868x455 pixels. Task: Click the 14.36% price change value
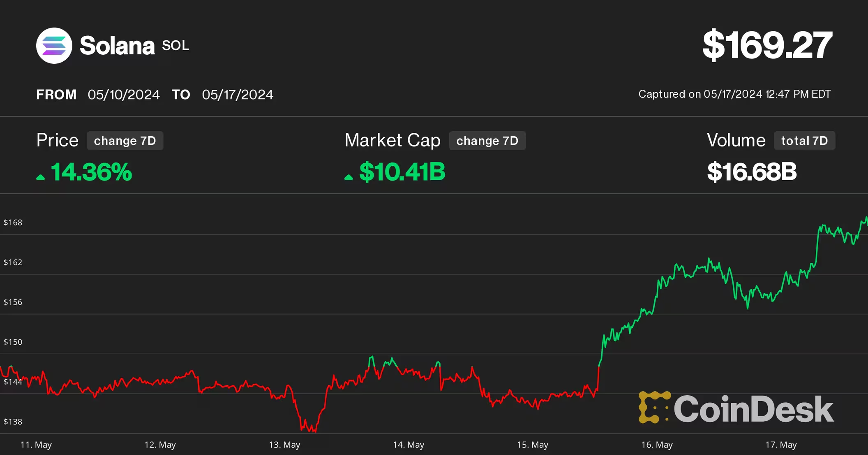pos(91,172)
